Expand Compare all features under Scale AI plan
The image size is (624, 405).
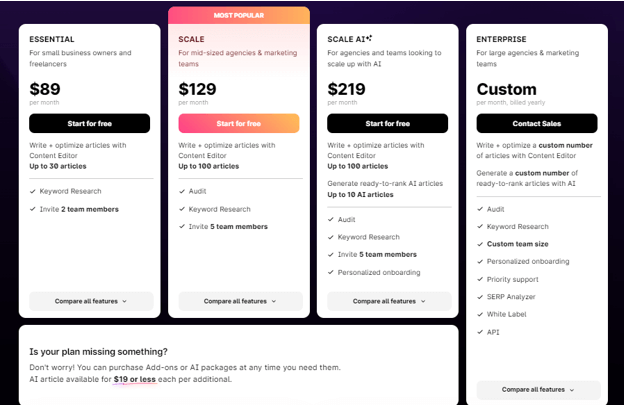pyautogui.click(x=388, y=300)
